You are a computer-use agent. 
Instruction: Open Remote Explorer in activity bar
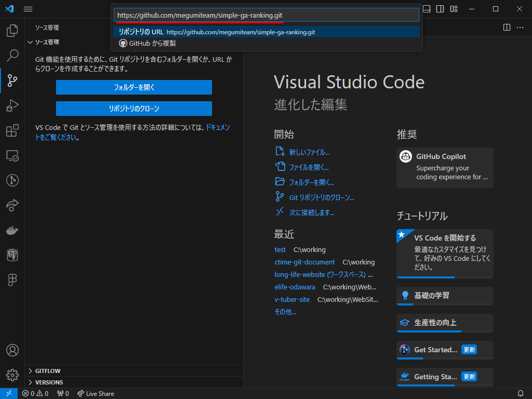coord(12,156)
